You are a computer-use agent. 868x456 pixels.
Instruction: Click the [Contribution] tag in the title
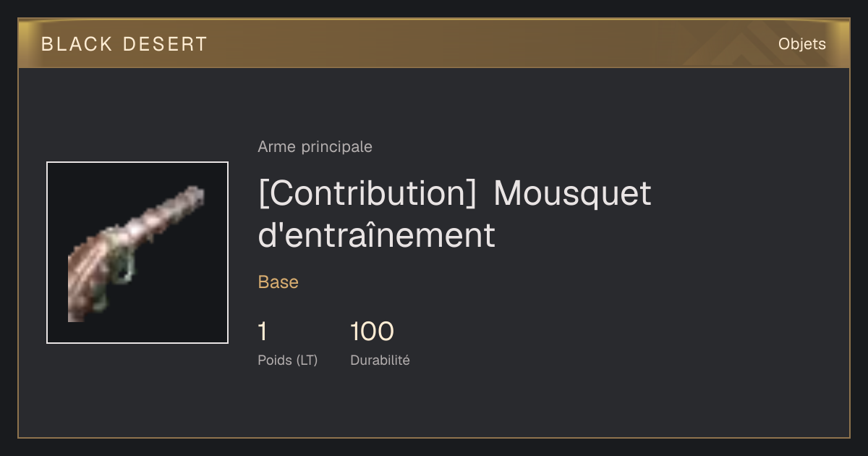(x=367, y=193)
